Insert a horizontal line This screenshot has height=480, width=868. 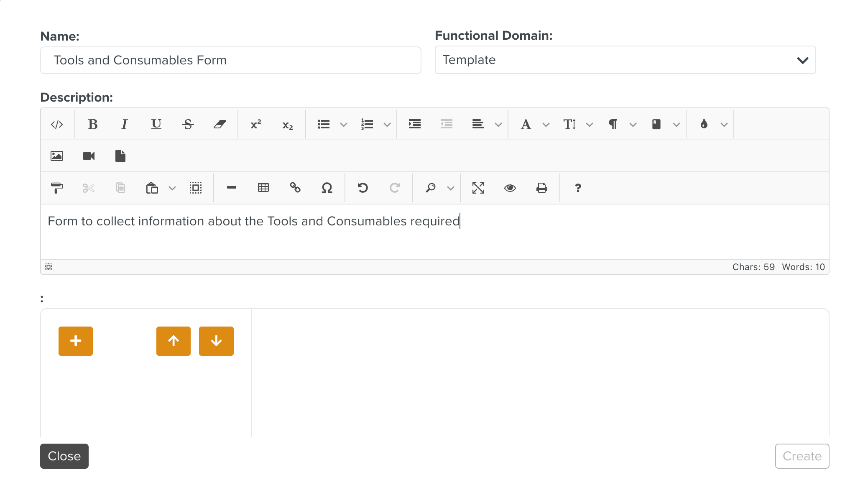[x=231, y=188]
